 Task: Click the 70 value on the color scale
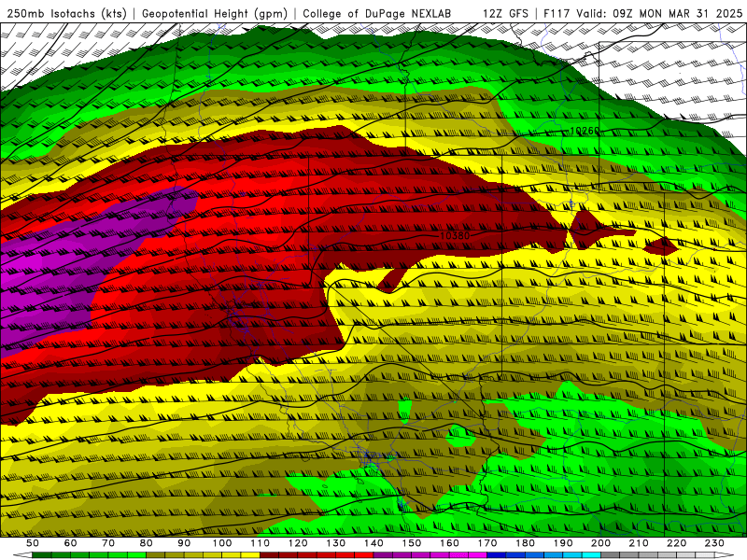pyautogui.click(x=108, y=543)
